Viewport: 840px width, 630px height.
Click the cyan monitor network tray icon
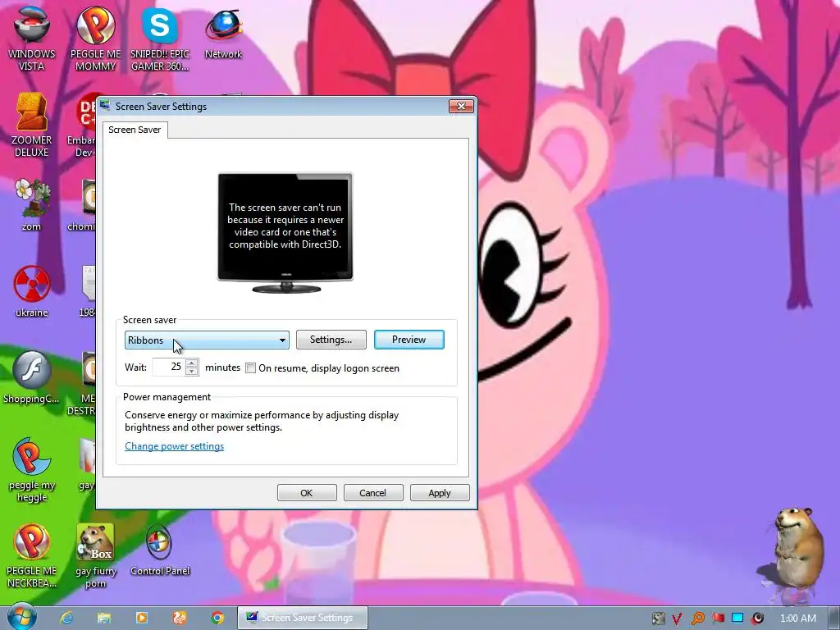[737, 619]
